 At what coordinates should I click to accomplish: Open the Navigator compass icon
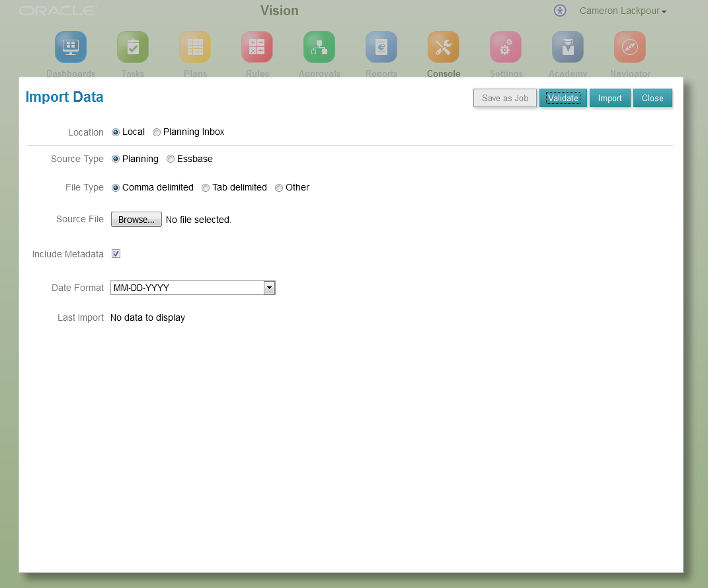[x=630, y=47]
